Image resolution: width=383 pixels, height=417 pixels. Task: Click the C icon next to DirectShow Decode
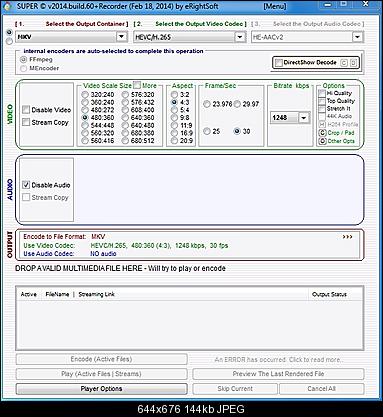click(344, 63)
